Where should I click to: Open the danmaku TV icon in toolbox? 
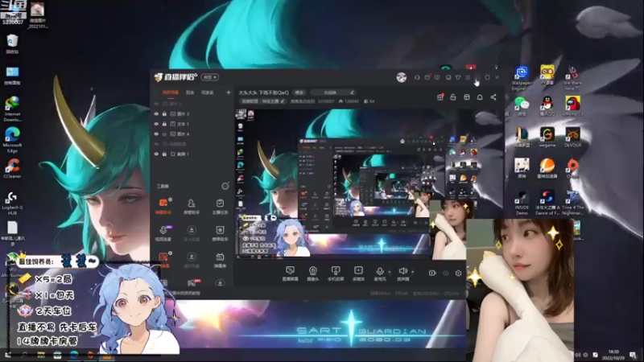click(x=220, y=259)
